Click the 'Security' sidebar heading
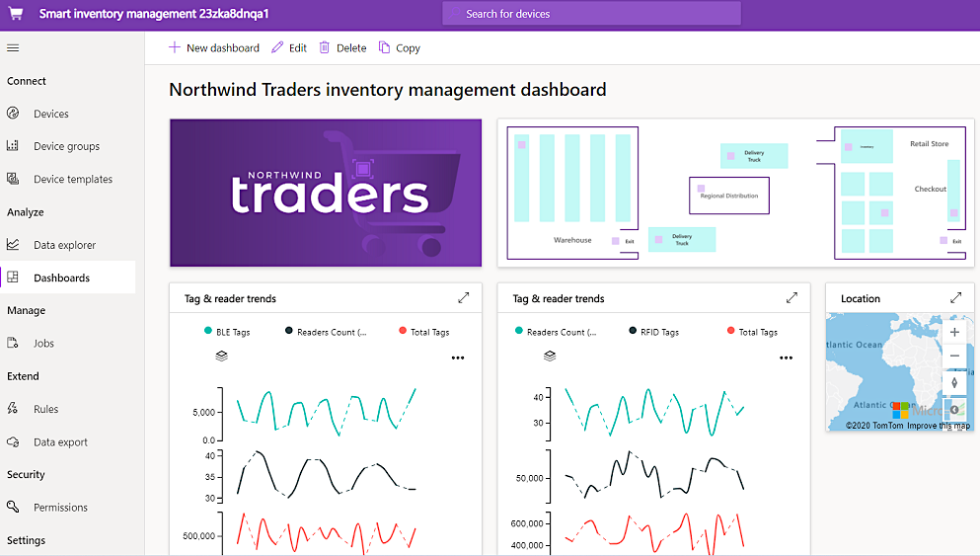This screenshot has height=556, width=980. pos(26,474)
